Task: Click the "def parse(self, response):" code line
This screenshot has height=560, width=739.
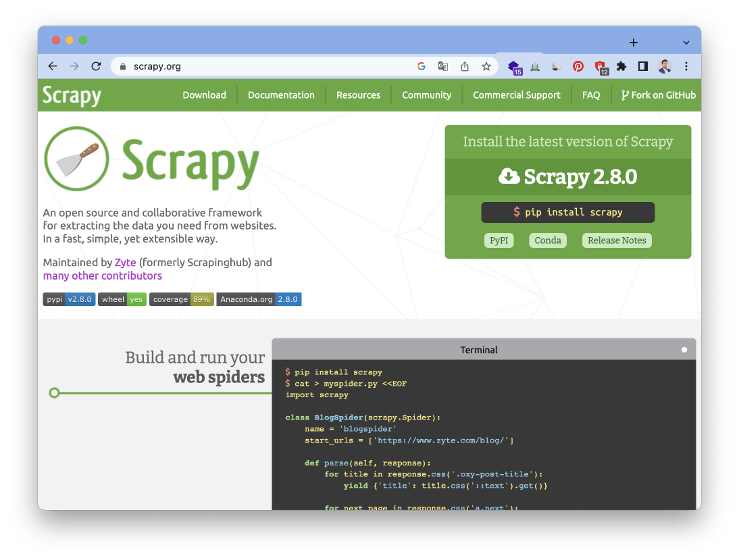Action: (367, 463)
